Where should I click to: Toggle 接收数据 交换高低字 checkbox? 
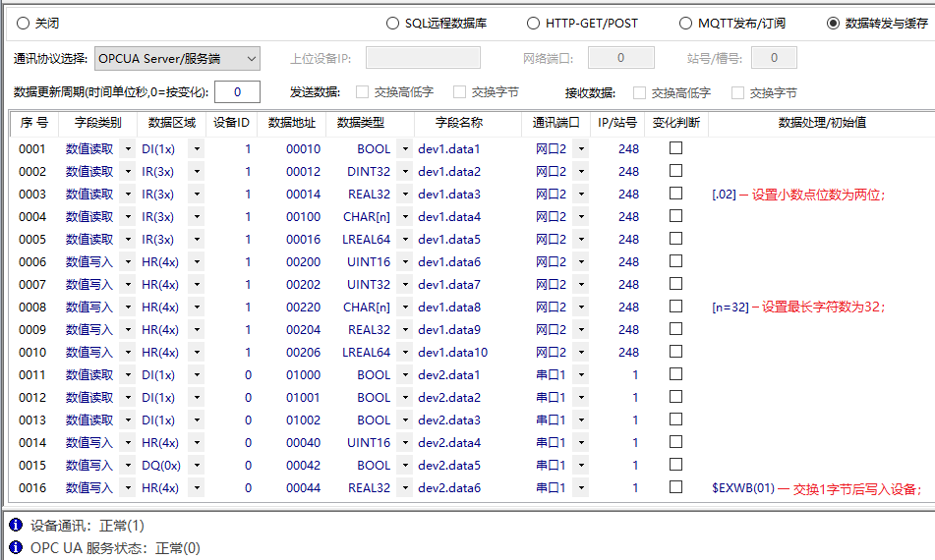point(639,92)
